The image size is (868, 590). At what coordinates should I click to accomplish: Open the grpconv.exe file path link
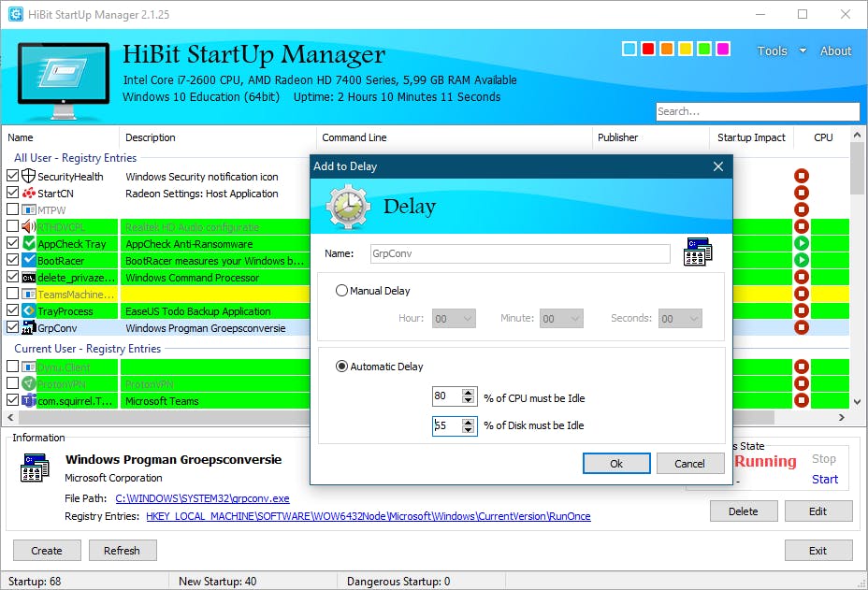tap(202, 498)
